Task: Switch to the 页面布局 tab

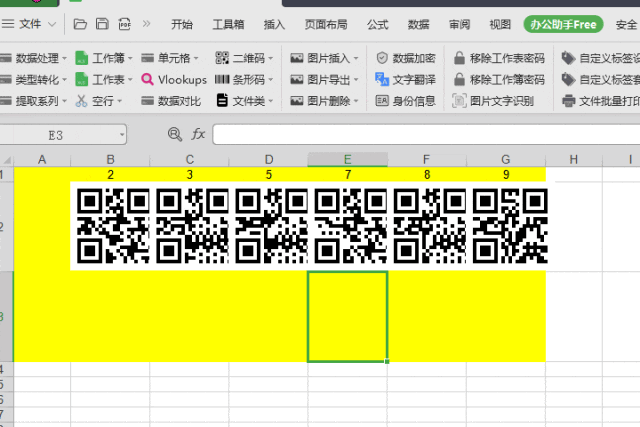Action: [x=326, y=24]
